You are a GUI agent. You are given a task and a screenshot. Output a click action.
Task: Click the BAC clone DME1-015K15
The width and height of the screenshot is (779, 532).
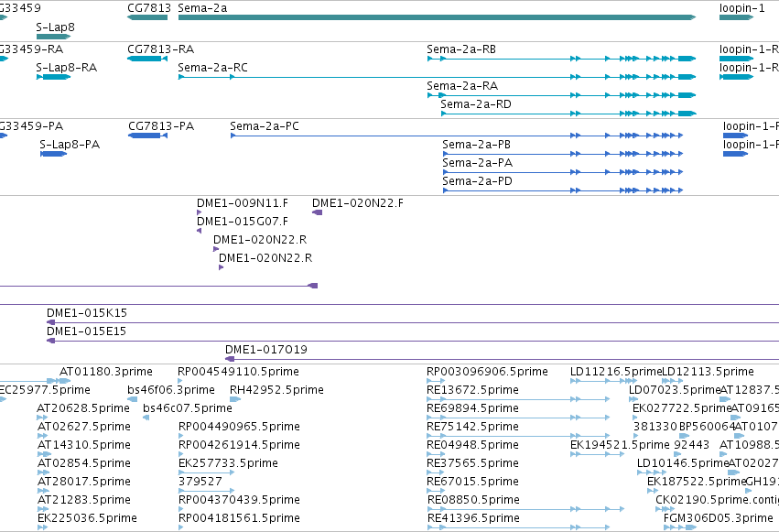point(413,322)
